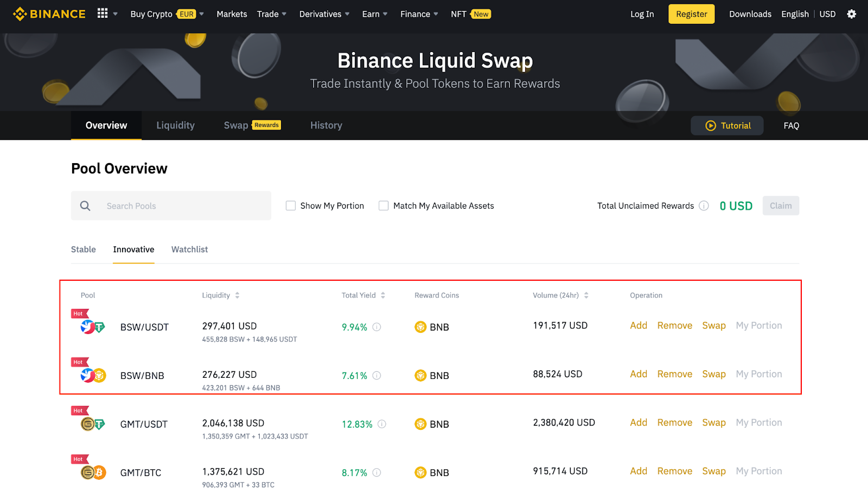Screen dimensions: 868x490
Task: Click the Tutorial play icon
Action: [711, 126]
